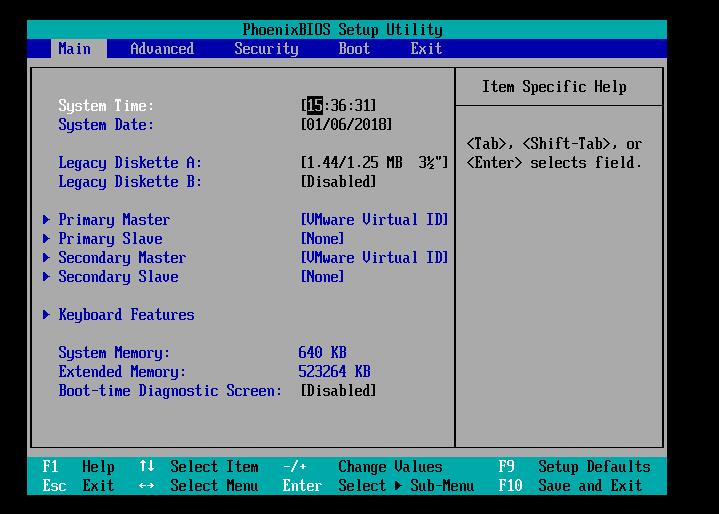Image resolution: width=719 pixels, height=514 pixels.
Task: Select the System Time hour field
Action: tap(315, 105)
